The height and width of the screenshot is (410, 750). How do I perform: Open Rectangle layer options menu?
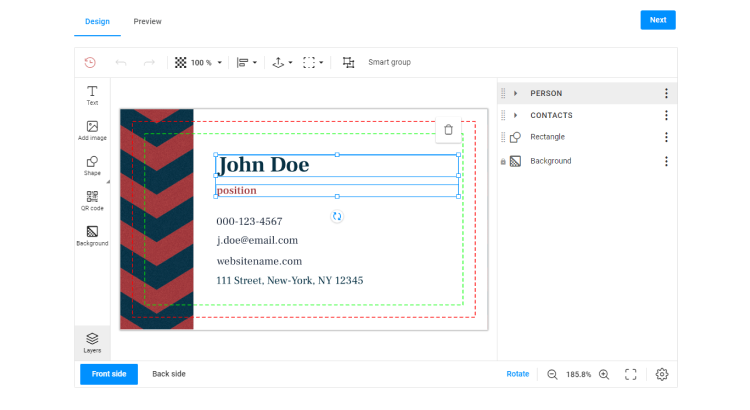tap(666, 137)
